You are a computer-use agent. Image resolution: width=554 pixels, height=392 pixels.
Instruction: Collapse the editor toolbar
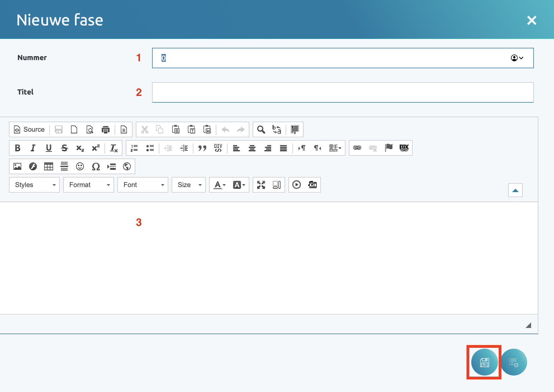click(515, 190)
